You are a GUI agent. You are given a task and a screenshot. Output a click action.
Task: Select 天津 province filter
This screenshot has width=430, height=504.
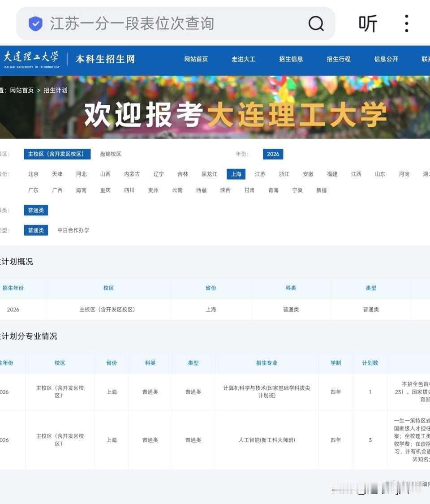coord(57,174)
